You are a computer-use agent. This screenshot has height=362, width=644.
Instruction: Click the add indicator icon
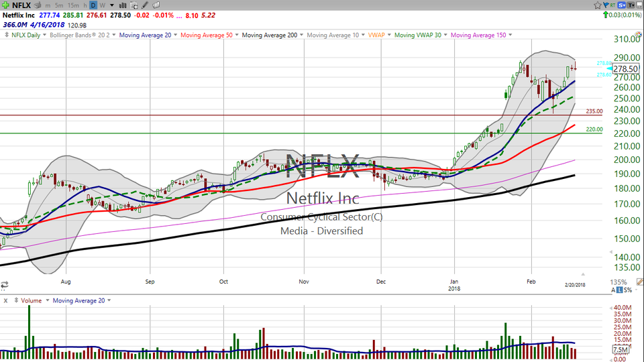(134, 5)
